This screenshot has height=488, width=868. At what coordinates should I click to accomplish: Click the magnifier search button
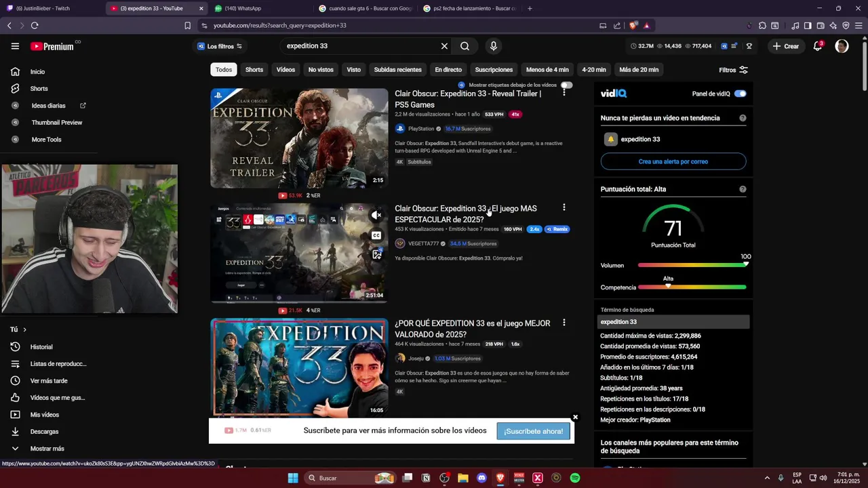(x=465, y=46)
